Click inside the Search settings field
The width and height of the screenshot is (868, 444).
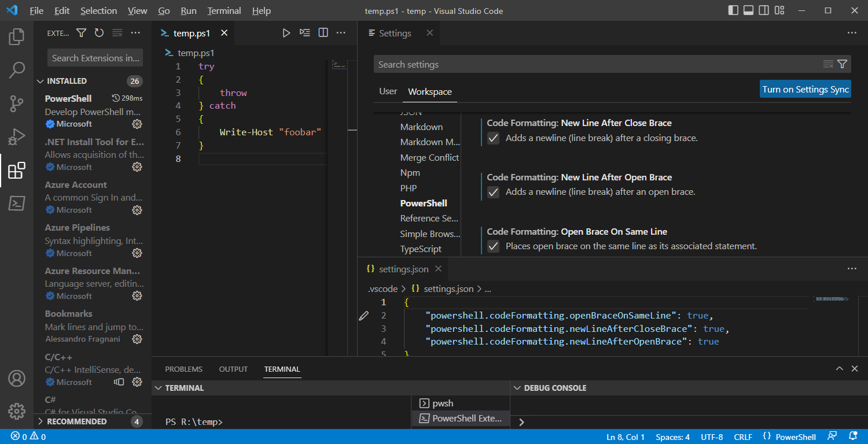click(x=579, y=64)
